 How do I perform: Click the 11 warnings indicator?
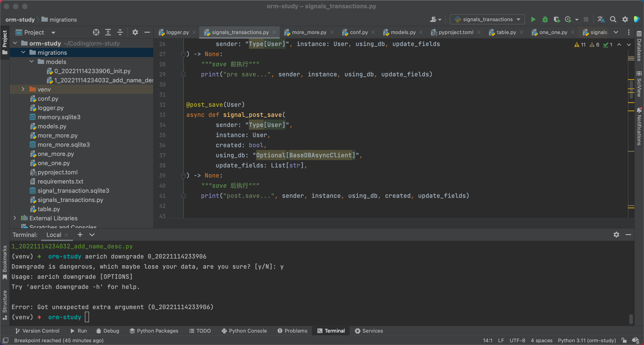580,45
